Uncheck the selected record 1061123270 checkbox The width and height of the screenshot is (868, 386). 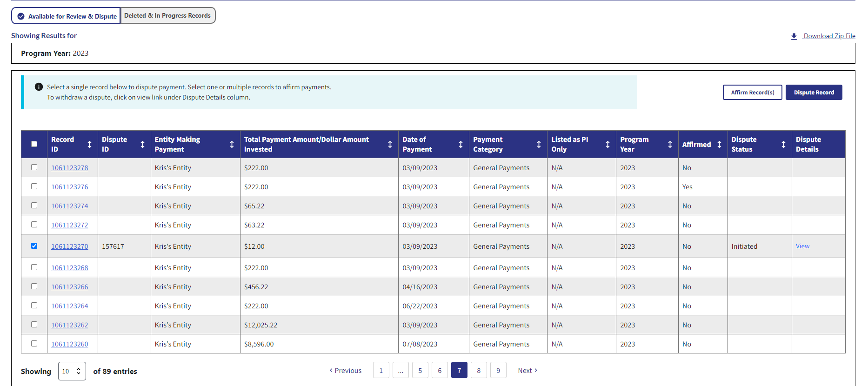tap(34, 246)
